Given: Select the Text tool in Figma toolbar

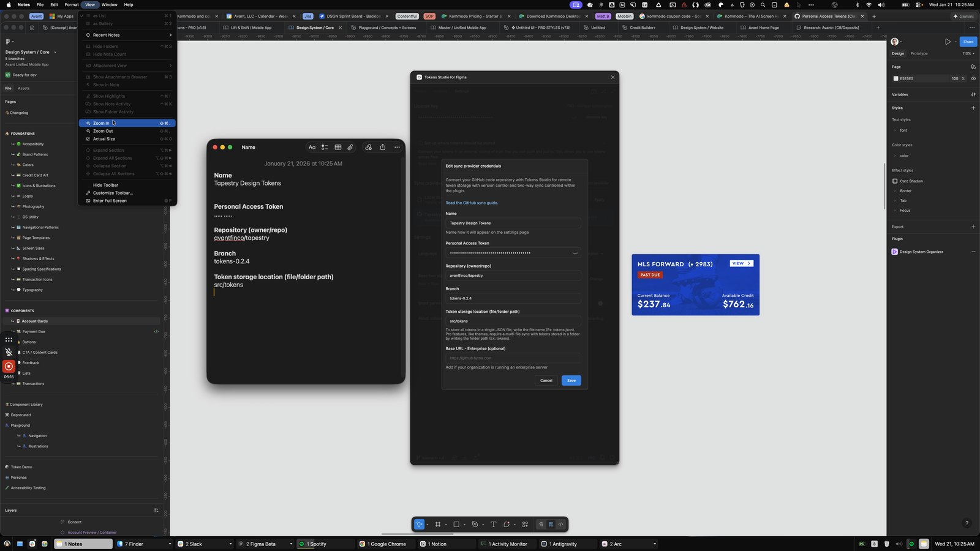Looking at the screenshot, I should [494, 524].
